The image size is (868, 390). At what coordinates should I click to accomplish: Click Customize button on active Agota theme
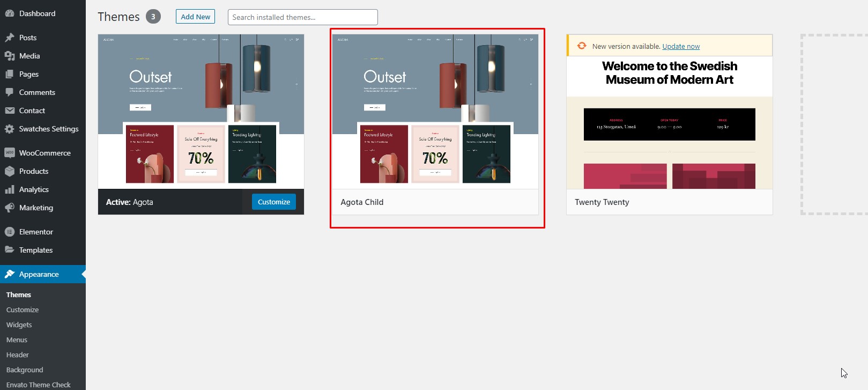point(273,202)
